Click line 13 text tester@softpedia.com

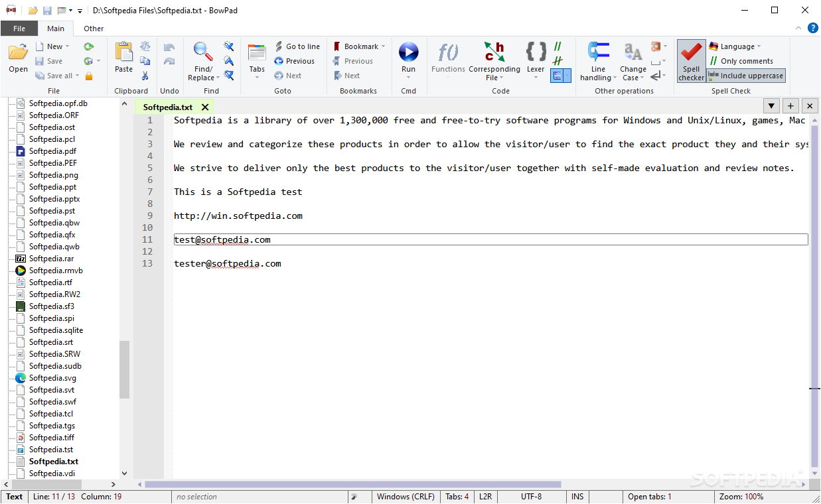click(228, 263)
